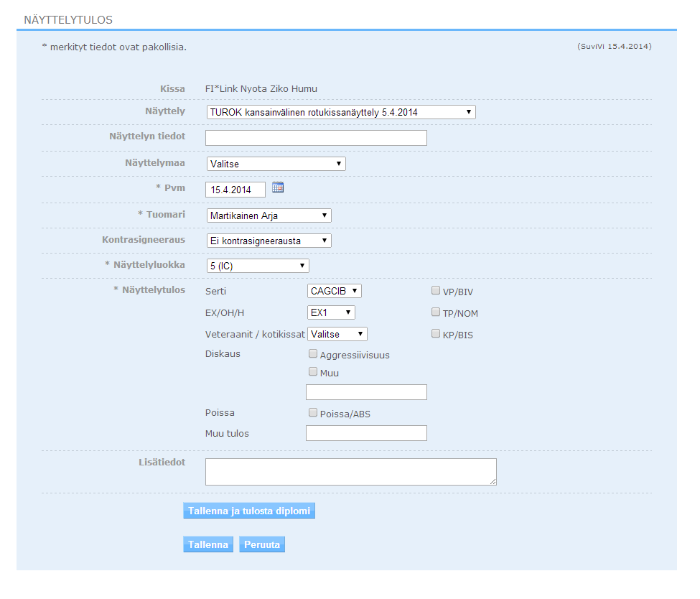Open the Näyttely show dropdown
This screenshot has width=700, height=599.
tap(341, 112)
